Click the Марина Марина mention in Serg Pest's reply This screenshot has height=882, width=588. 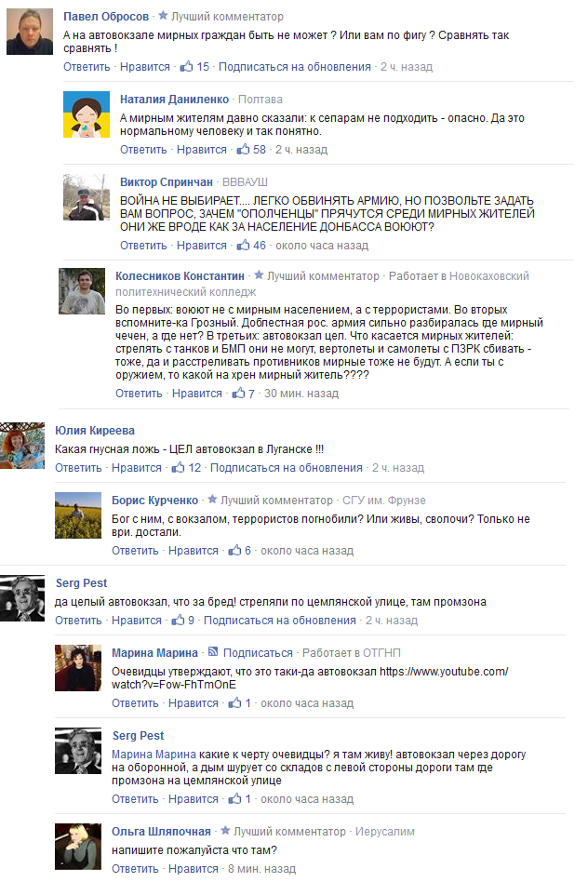click(x=154, y=754)
